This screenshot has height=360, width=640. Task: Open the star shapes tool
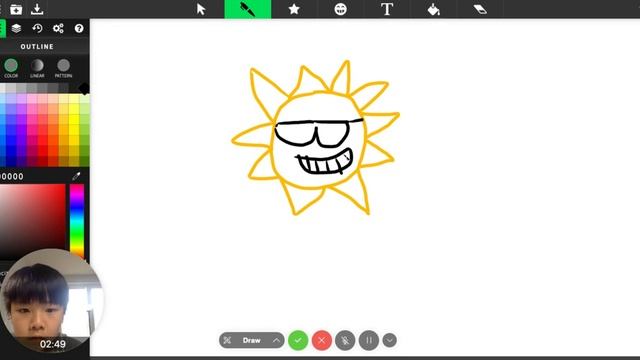click(294, 9)
